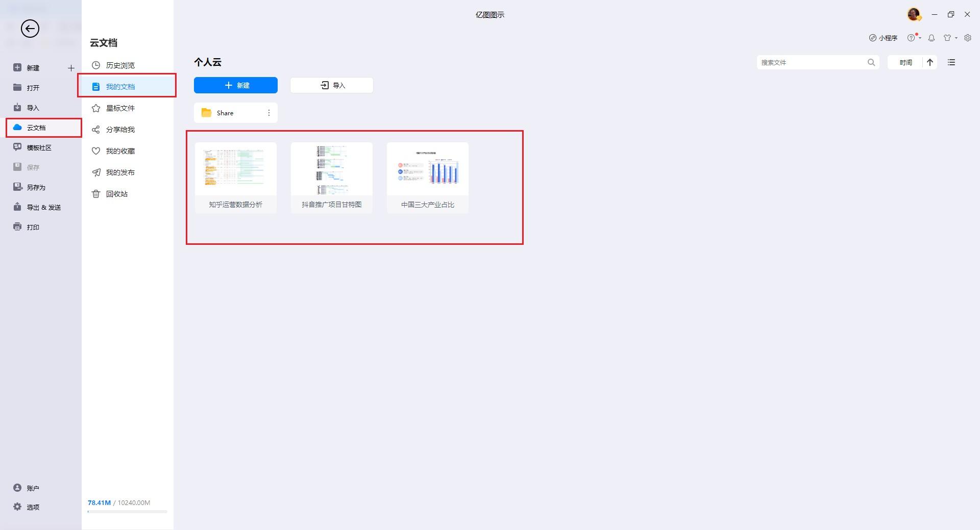Open 抖音推广项目甘特图 document thumbnail
Viewport: 980px width, 530px height.
tap(332, 178)
